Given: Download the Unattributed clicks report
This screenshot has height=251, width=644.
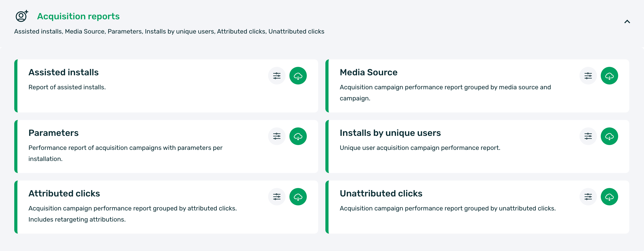Looking at the screenshot, I should (x=609, y=197).
